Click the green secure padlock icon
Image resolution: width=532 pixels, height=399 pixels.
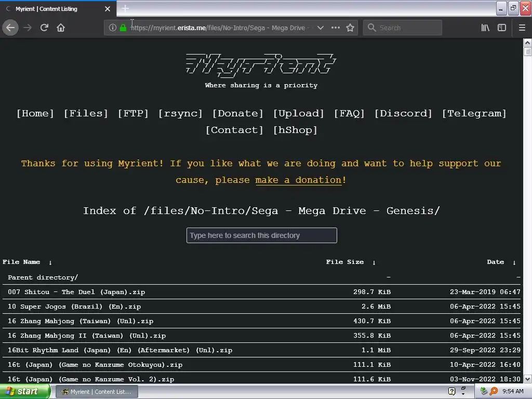123,28
